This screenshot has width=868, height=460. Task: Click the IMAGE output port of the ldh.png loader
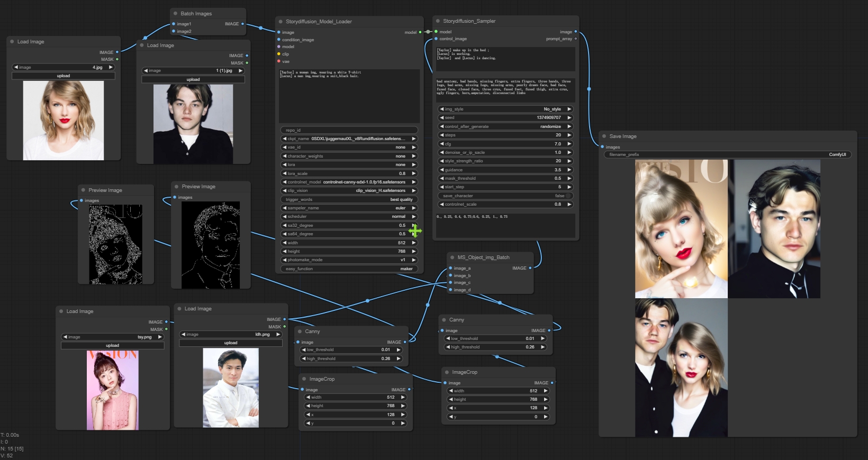(284, 319)
